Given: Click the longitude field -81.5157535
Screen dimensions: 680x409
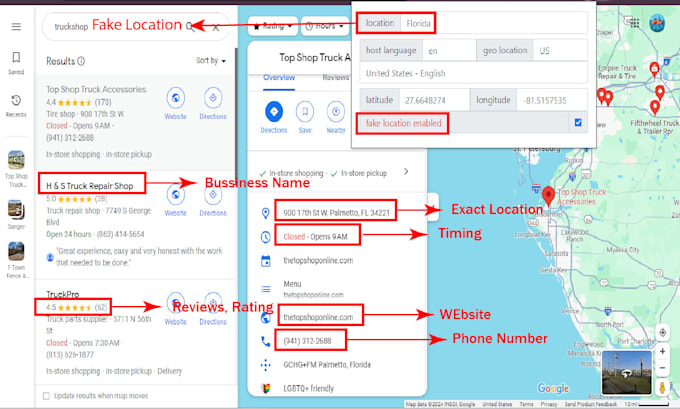Looking at the screenshot, I should (552, 100).
